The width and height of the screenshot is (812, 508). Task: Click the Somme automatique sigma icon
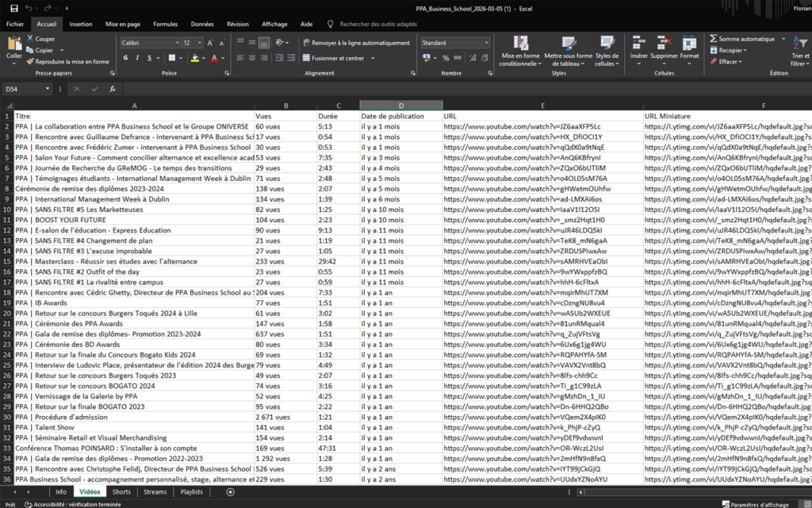pos(714,39)
